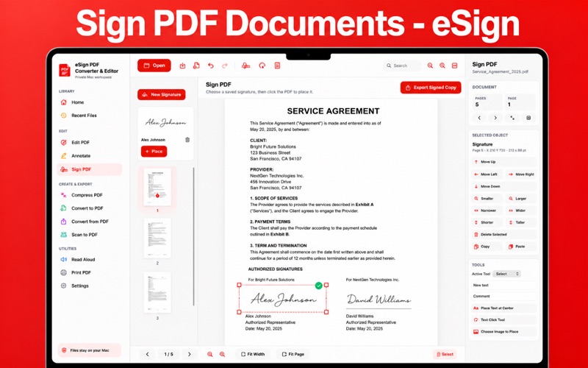The image size is (588, 368).
Task: Click Fit Page
Action: (x=293, y=354)
